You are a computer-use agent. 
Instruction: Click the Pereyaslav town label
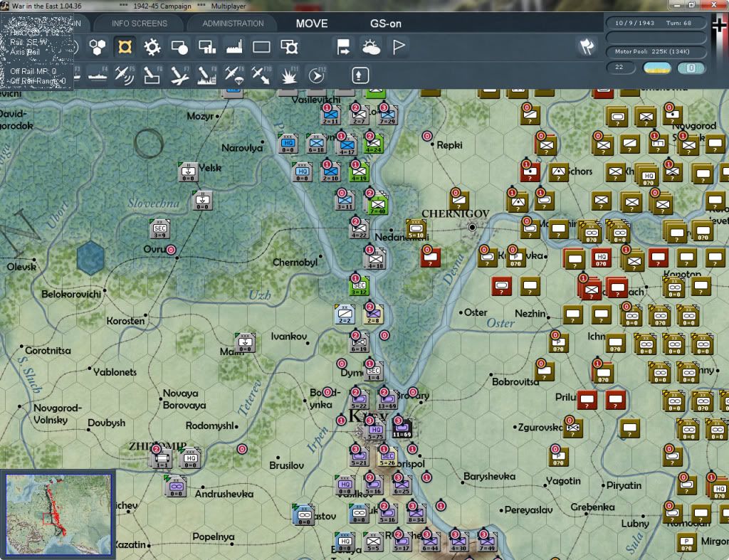(x=528, y=509)
